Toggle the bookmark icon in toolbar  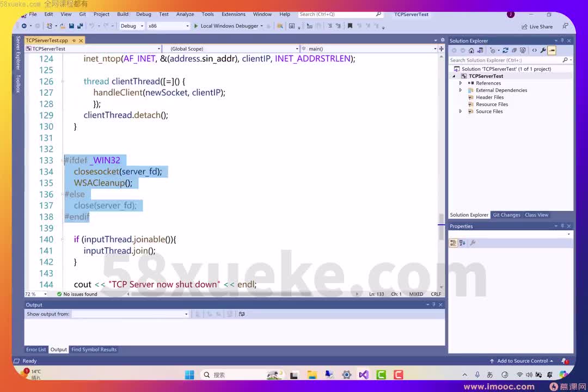[x=350, y=26]
